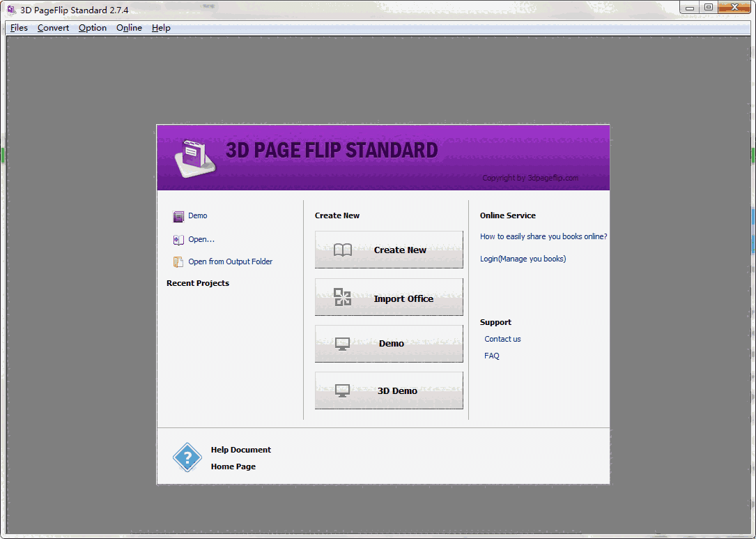Image resolution: width=756 pixels, height=539 pixels.
Task: Expand the Option menu
Action: click(x=93, y=28)
